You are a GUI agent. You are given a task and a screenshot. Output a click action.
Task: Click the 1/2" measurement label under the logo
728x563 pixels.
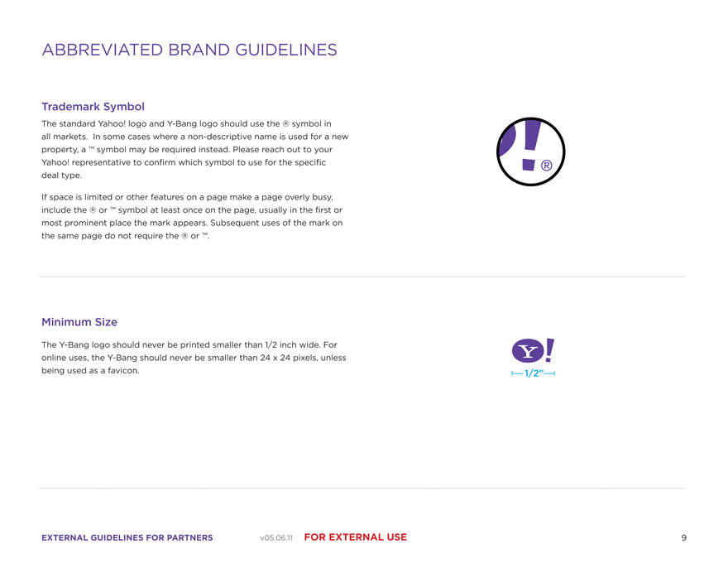[x=533, y=374]
